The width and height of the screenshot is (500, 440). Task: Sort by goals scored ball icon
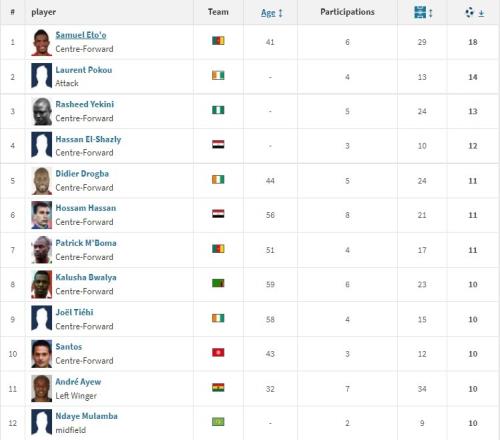[469, 12]
